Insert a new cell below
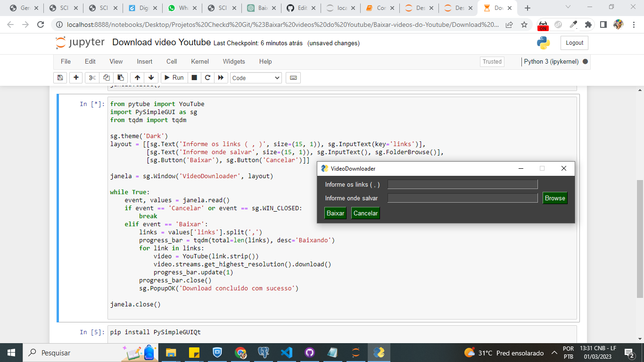The height and width of the screenshot is (362, 644). [x=76, y=77]
